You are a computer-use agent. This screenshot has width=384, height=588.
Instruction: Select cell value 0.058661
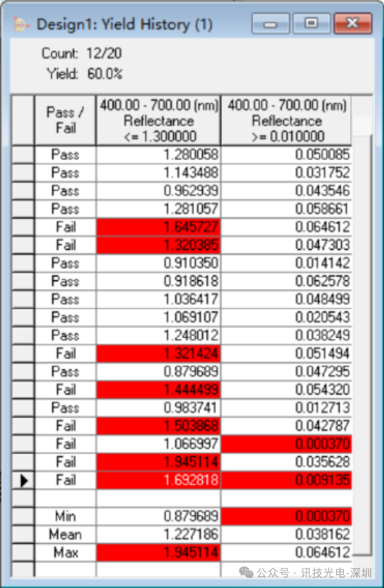pyautogui.click(x=287, y=208)
